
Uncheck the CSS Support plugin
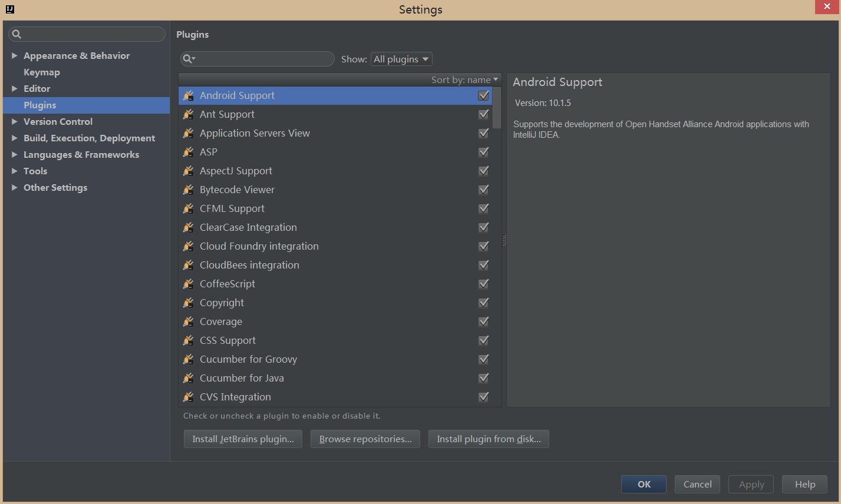click(x=484, y=340)
